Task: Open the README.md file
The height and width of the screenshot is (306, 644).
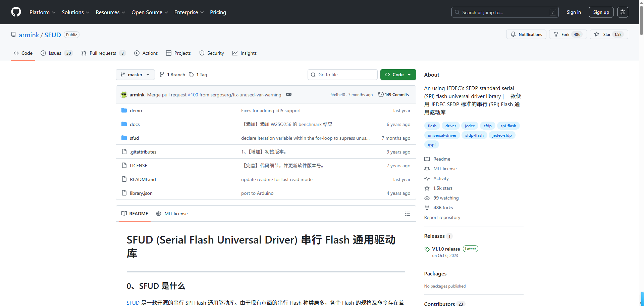Action: coord(143,179)
